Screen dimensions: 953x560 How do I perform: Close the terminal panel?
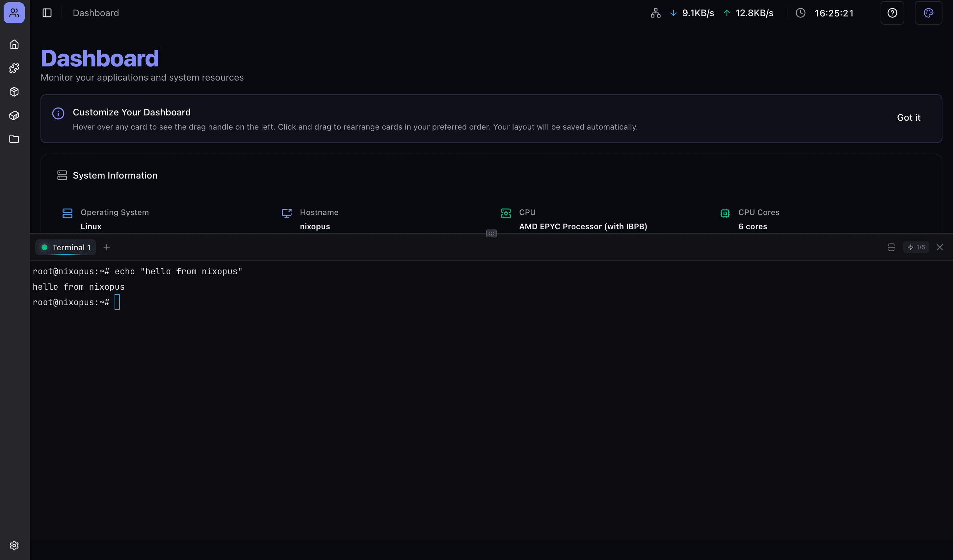pos(940,248)
